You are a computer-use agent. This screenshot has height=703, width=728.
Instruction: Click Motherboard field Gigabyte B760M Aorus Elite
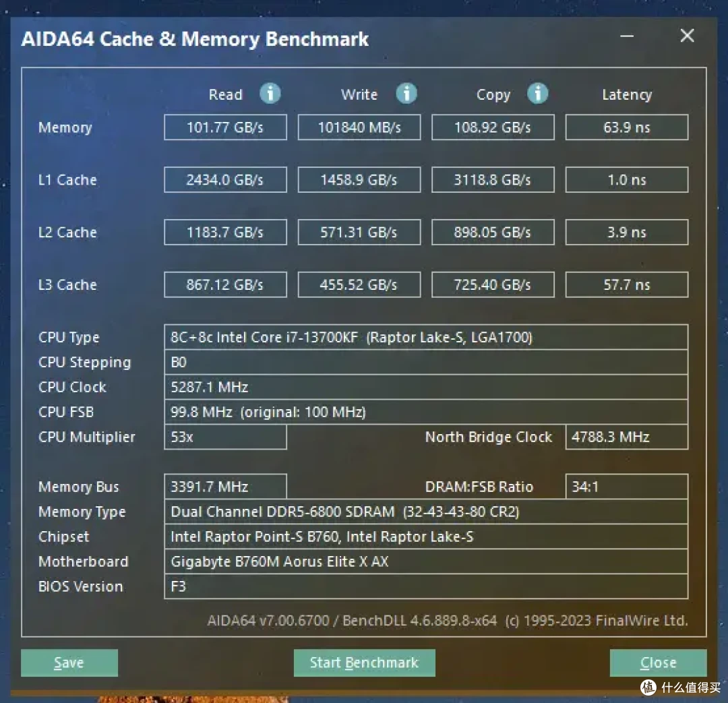[x=426, y=562]
